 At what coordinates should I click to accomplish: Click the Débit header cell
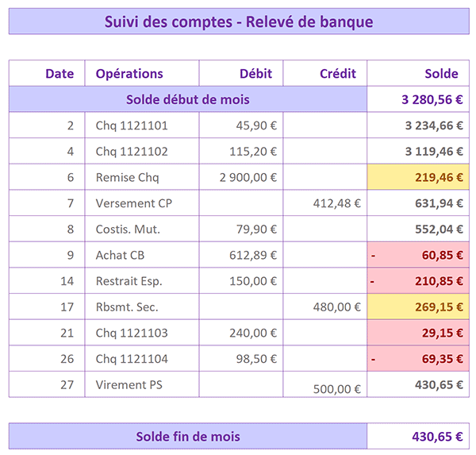[241, 73]
